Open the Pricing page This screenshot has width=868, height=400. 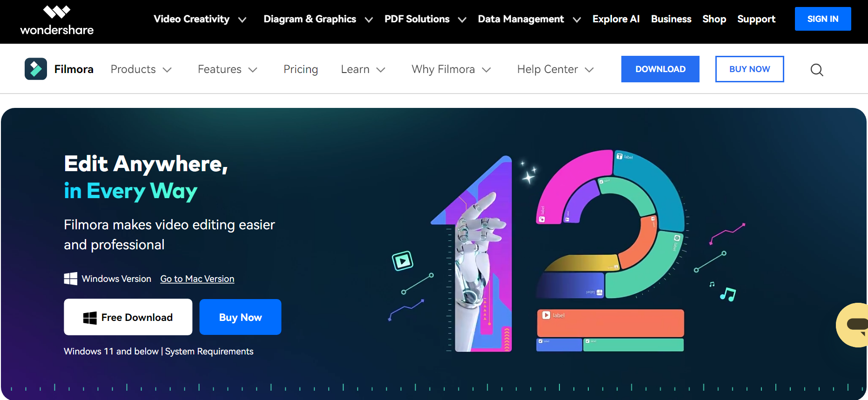[301, 69]
